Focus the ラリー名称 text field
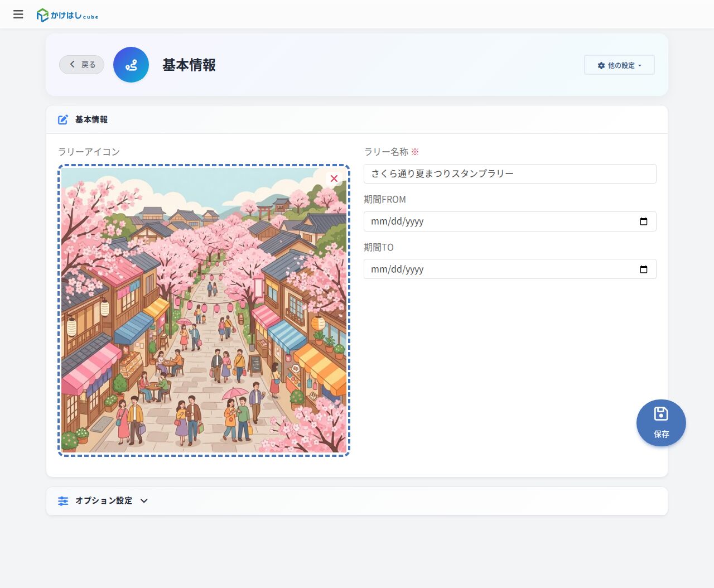 (x=510, y=173)
